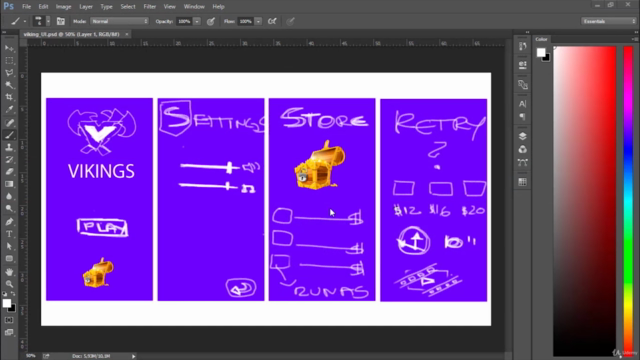Select the Eyedropper tool
Image resolution: width=640 pixels, height=360 pixels.
coord(9,109)
